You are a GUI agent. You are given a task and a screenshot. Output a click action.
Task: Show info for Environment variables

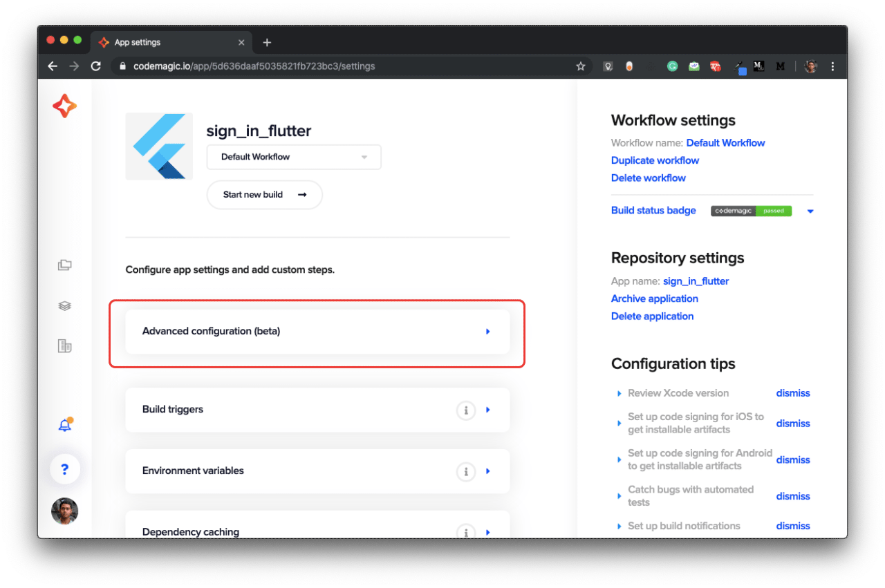coord(466,472)
